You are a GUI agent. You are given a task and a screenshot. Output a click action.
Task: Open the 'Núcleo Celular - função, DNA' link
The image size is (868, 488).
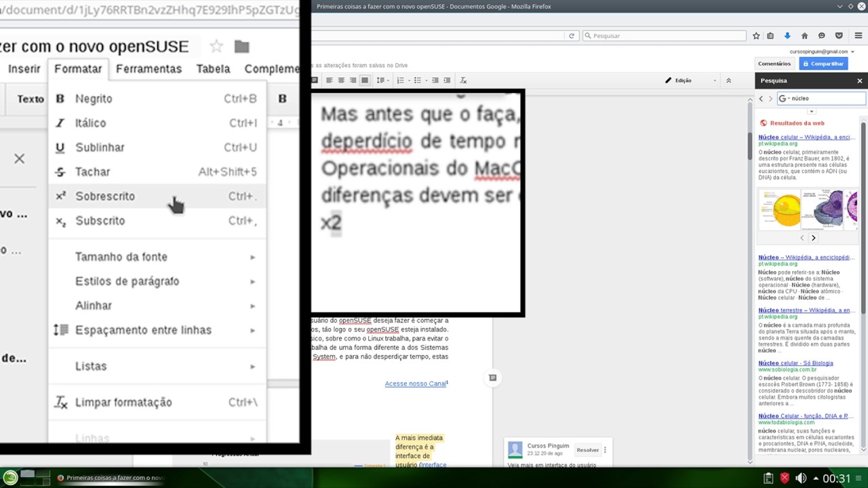click(806, 416)
